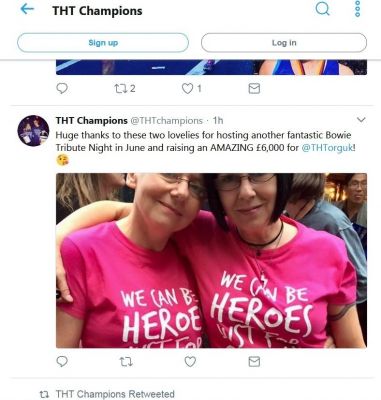
Task: Send Bowie Tribute tweet via envelope icon
Action: click(x=254, y=362)
